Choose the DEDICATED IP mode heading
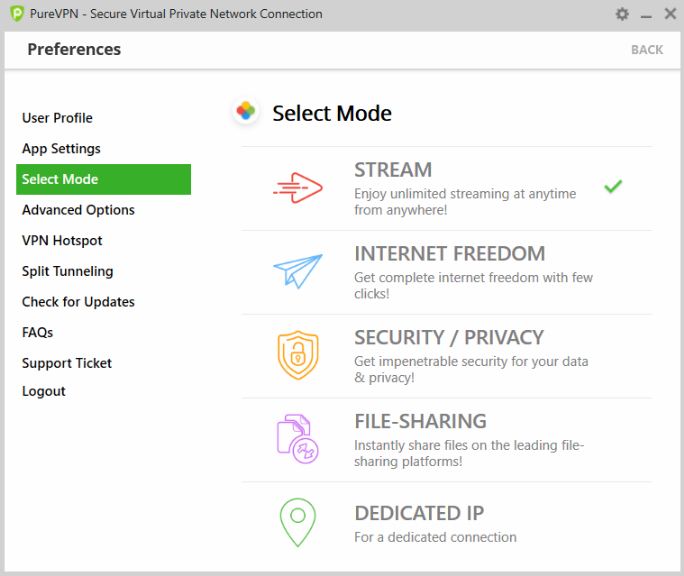684x576 pixels. click(x=419, y=513)
